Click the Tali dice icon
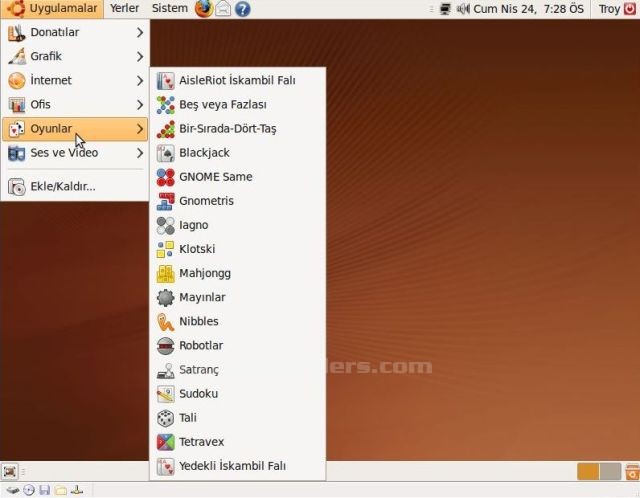This screenshot has height=498, width=640. pos(165,418)
